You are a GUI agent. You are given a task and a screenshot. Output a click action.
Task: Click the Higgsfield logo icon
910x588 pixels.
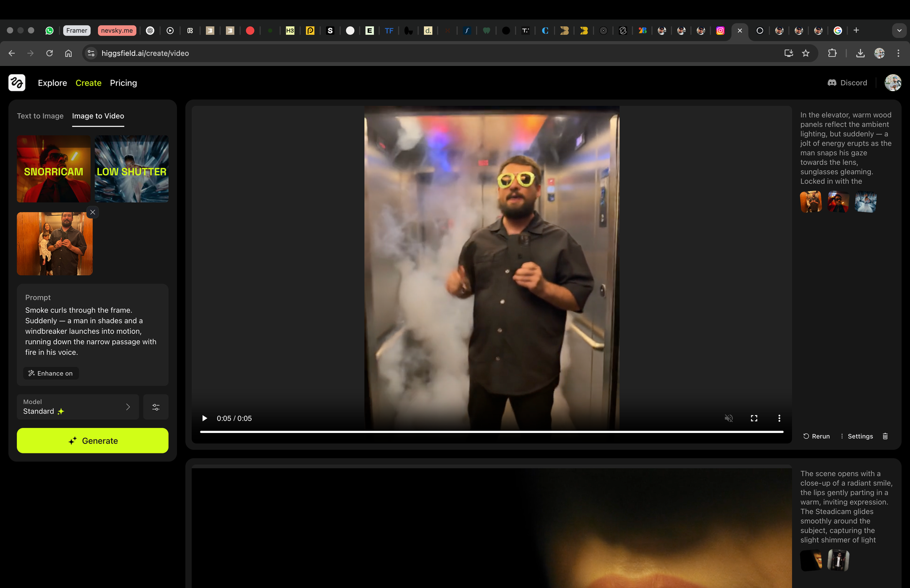click(x=17, y=83)
